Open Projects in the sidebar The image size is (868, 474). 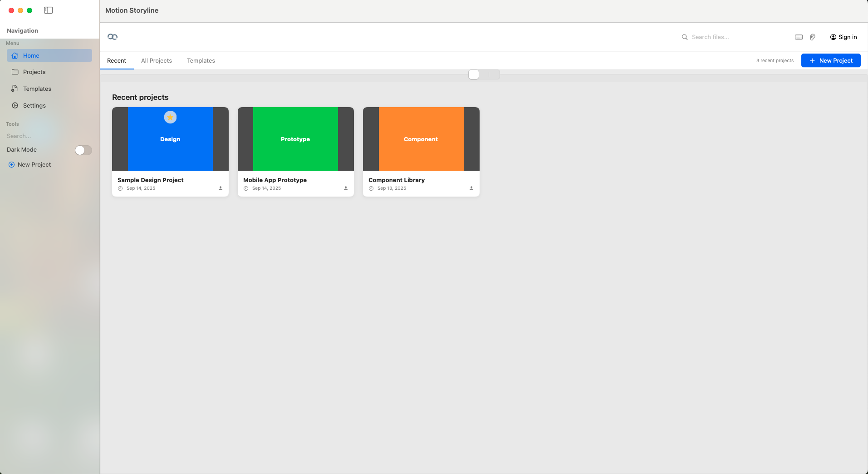click(49, 72)
